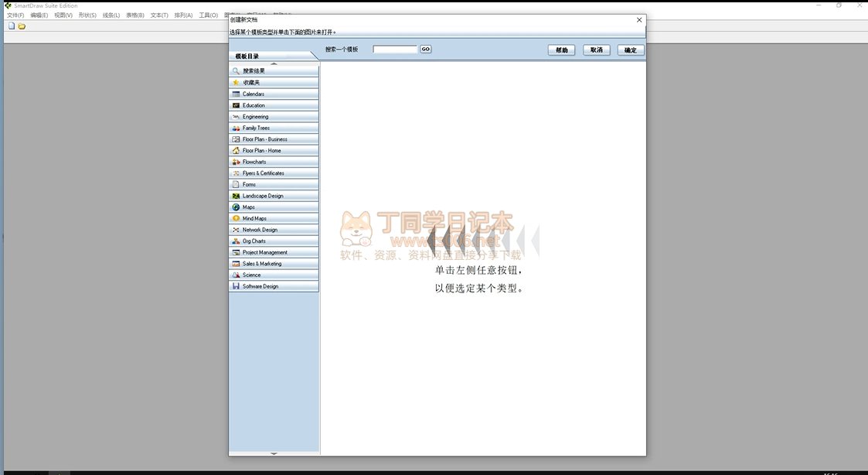
Task: Click the Open folder toolbar icon
Action: (22, 26)
